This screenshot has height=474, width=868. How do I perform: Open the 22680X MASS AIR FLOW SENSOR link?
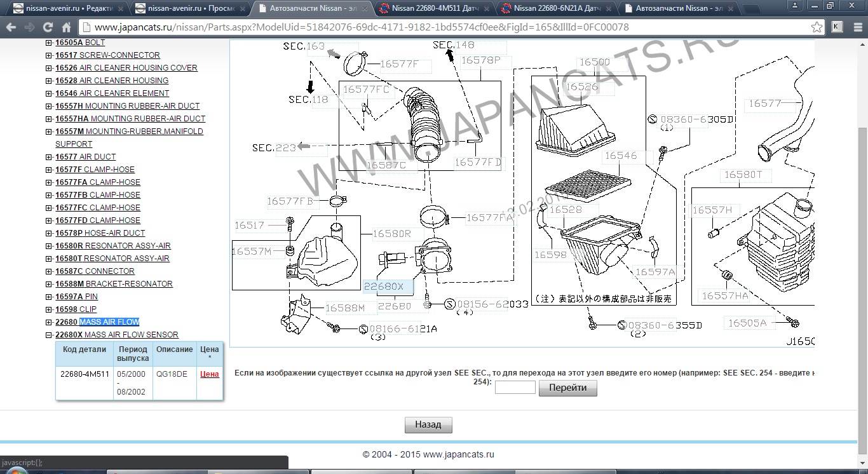coord(117,335)
